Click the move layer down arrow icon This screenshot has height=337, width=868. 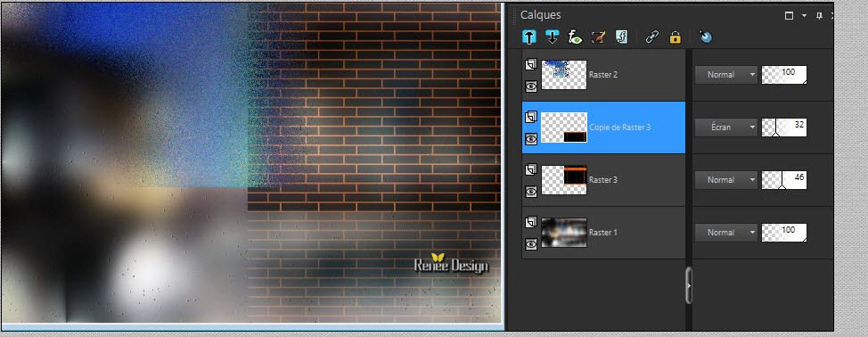552,37
